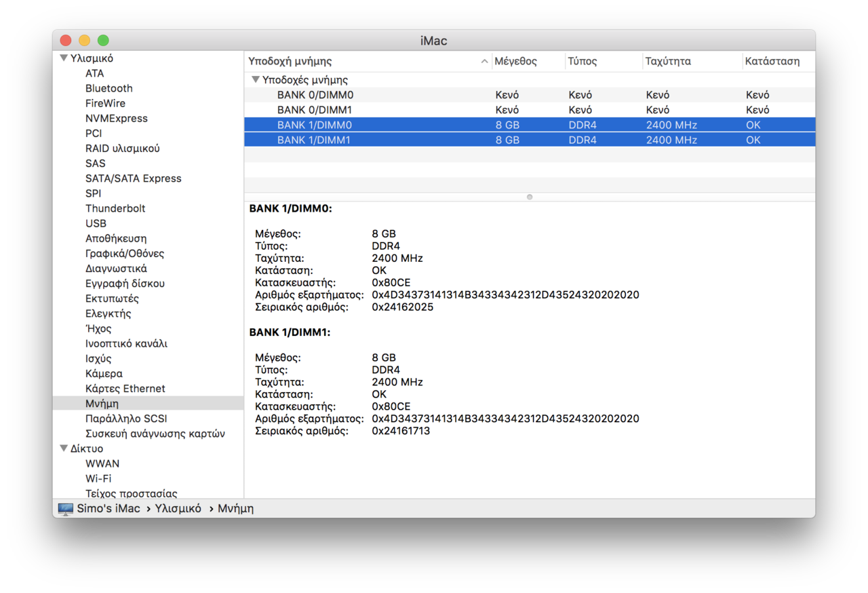Select Συσκευή ανάγνωσης καρτών in sidebar
The height and width of the screenshot is (593, 868).
[x=155, y=434]
